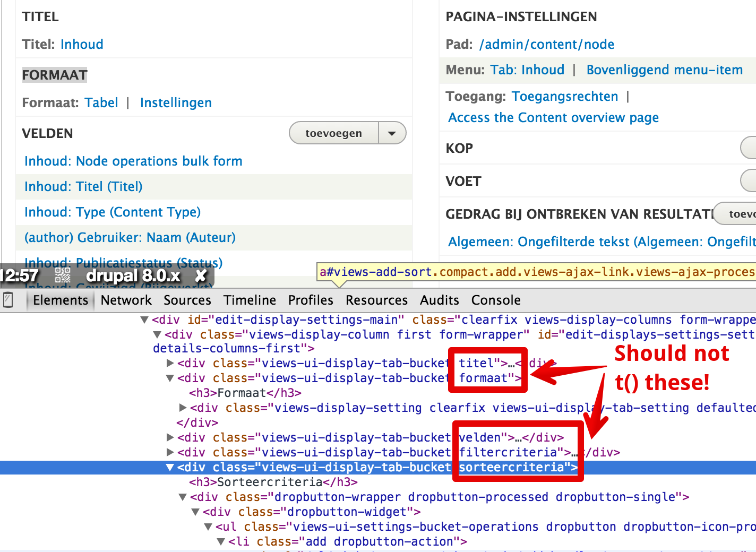Expand the filtercriteria bucket div node
Viewport: 756px width, 552px height.
[x=170, y=453]
